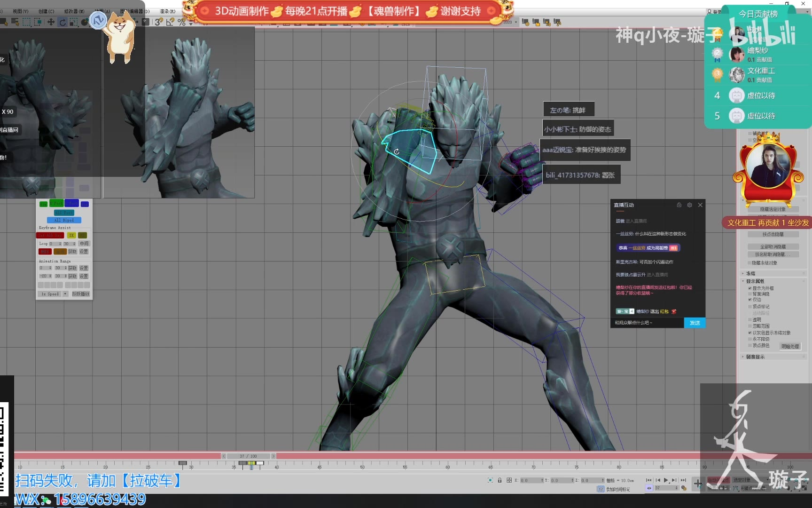Viewport: 812px width, 508px height.
Task: Enable the 背面消隐 checkbox
Action: pyautogui.click(x=750, y=294)
